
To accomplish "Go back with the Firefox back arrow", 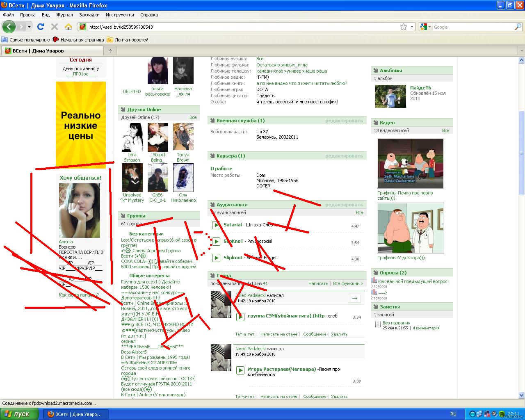I will click(x=9, y=27).
